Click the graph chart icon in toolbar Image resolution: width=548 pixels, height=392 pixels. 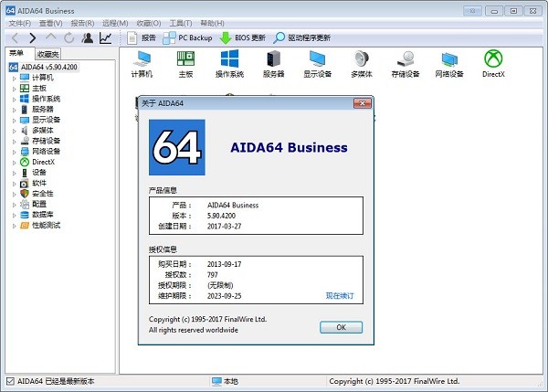click(x=106, y=37)
